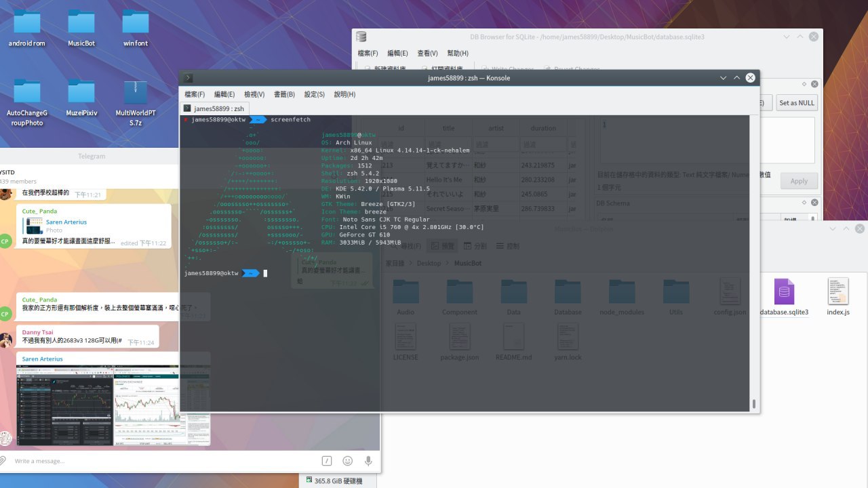Close the Edit Cell panel in DB Browser
The width and height of the screenshot is (868, 488).
(x=813, y=84)
